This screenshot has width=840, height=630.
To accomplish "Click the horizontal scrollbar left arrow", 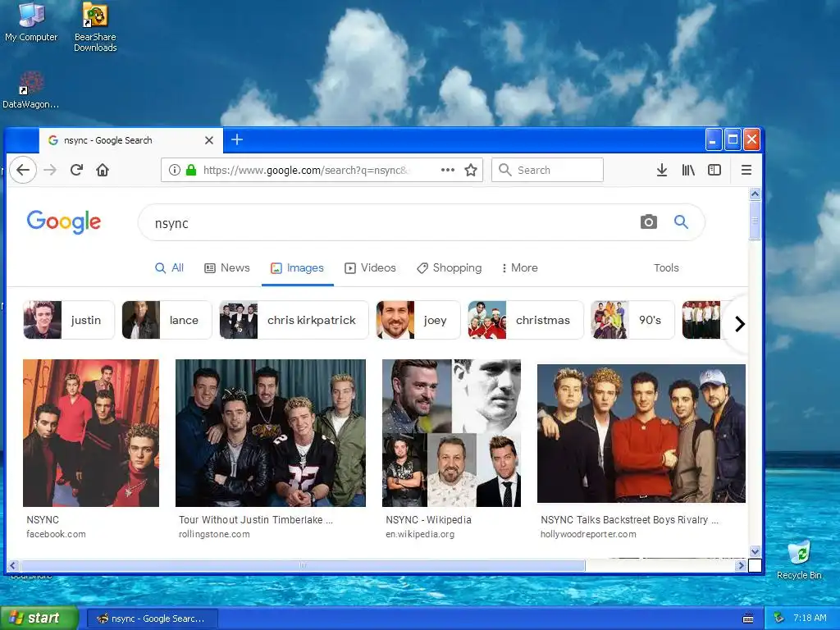I will tap(13, 565).
